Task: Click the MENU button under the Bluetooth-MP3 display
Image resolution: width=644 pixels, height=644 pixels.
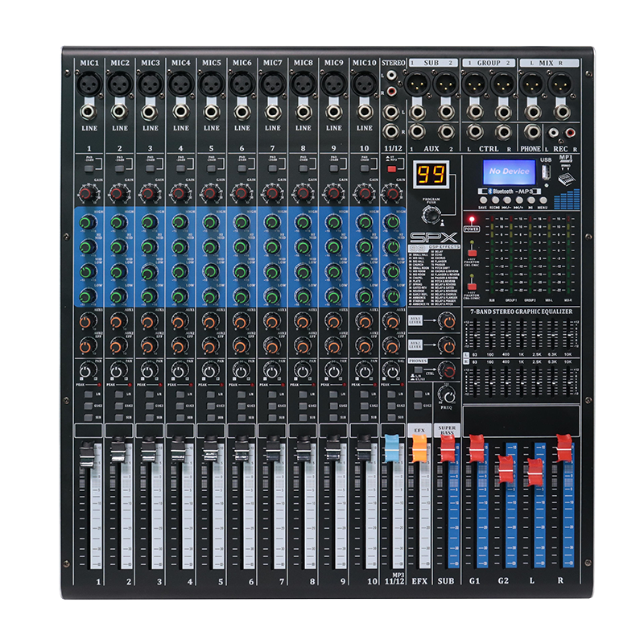Action: 543,200
